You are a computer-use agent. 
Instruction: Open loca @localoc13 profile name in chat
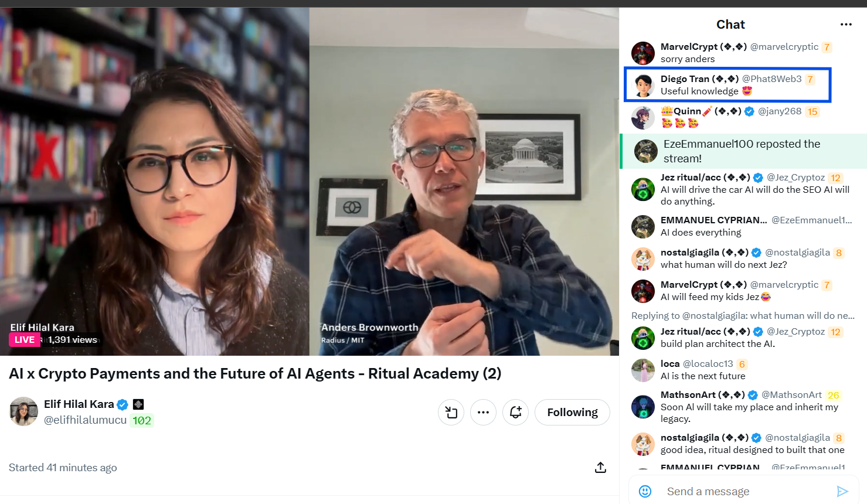pos(670,364)
